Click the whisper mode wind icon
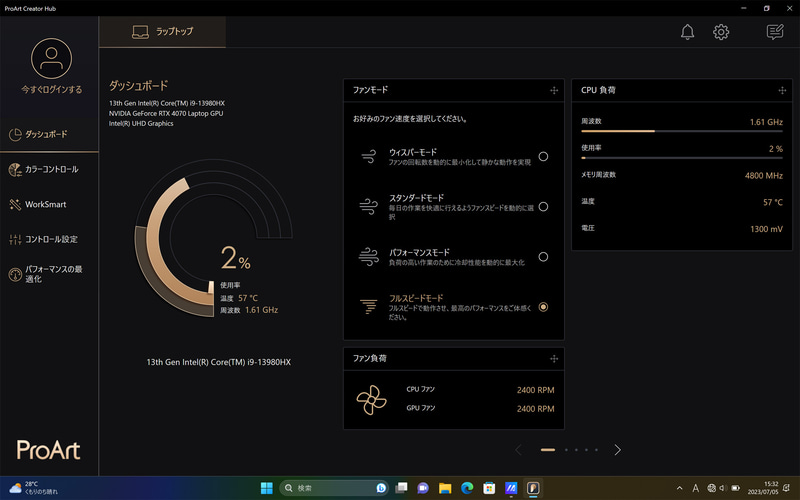The image size is (800, 500). pos(369,156)
